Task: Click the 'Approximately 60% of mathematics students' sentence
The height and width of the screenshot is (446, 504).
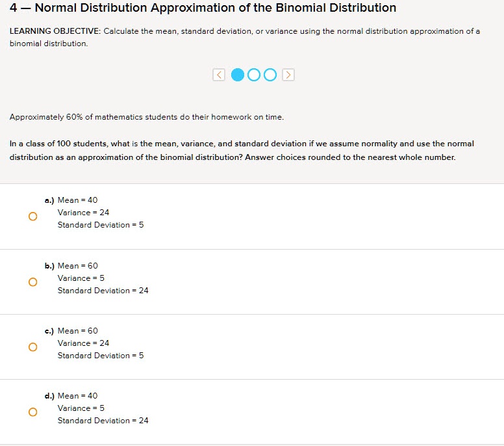Action: point(147,118)
